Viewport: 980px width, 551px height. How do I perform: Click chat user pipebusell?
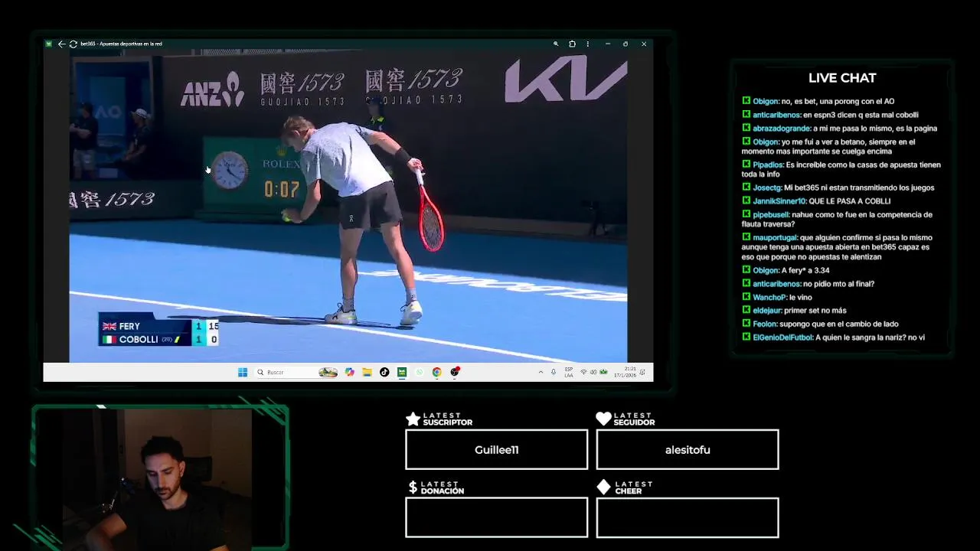point(771,215)
